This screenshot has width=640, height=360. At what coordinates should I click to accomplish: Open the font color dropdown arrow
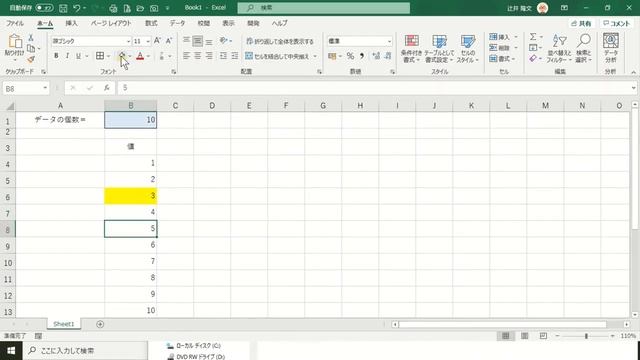(149, 56)
